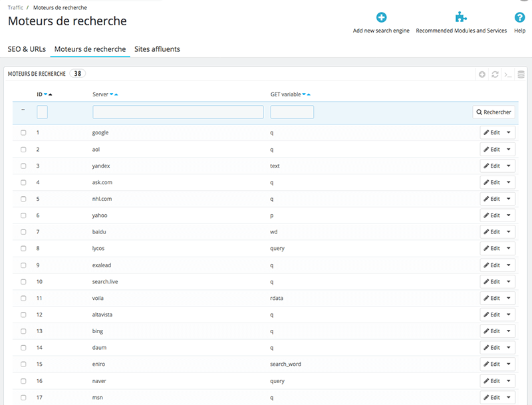Check the box next to bing

23,331
